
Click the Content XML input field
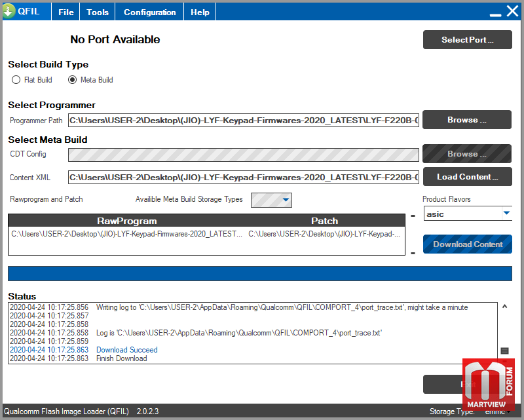point(244,177)
